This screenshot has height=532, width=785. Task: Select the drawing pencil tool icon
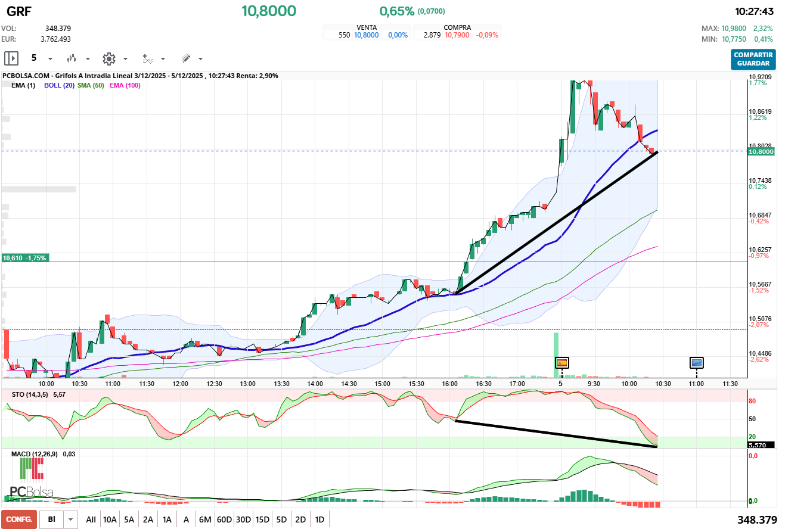point(185,58)
